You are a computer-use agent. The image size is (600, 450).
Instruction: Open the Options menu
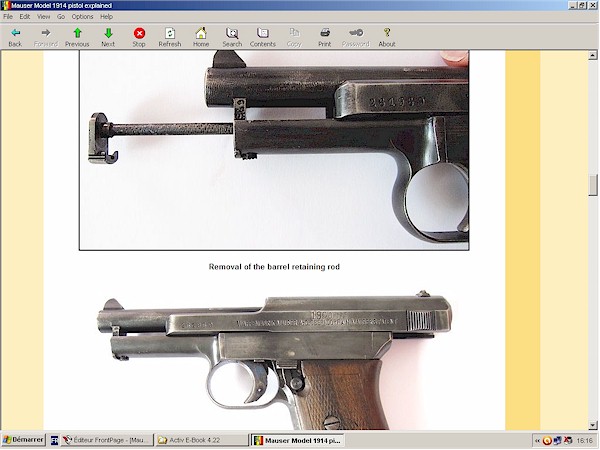pos(82,16)
